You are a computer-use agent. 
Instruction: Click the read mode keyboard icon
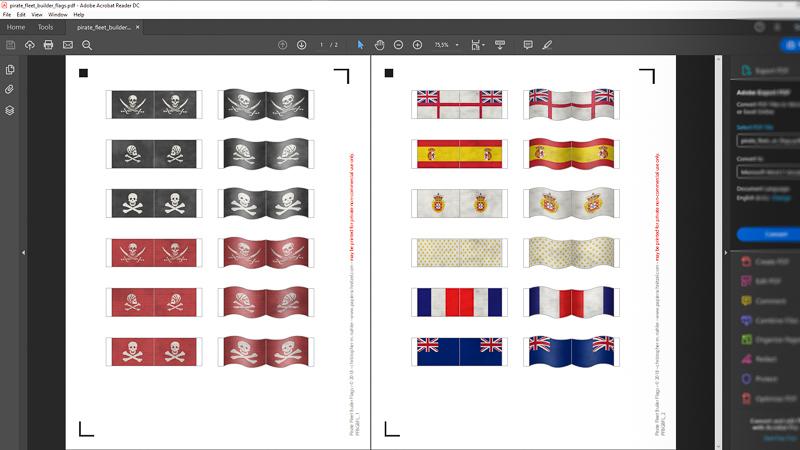[500, 45]
